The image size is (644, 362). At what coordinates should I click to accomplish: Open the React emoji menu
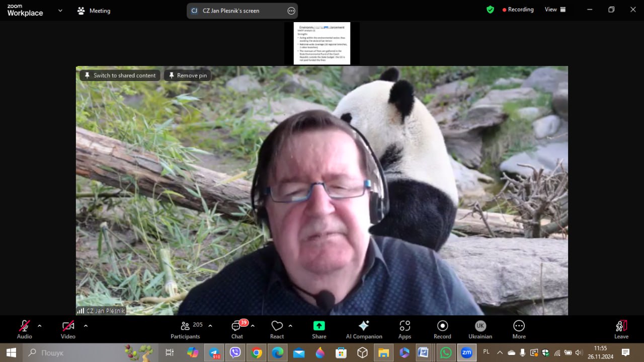(277, 329)
